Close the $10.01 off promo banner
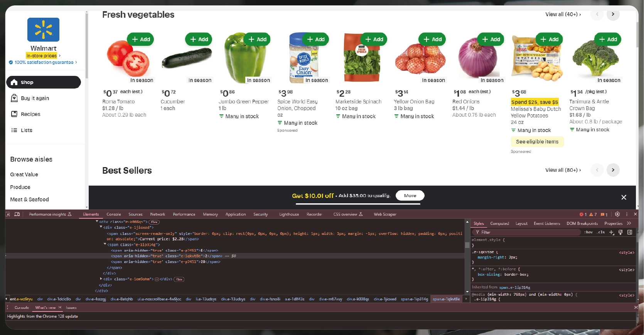 (624, 197)
